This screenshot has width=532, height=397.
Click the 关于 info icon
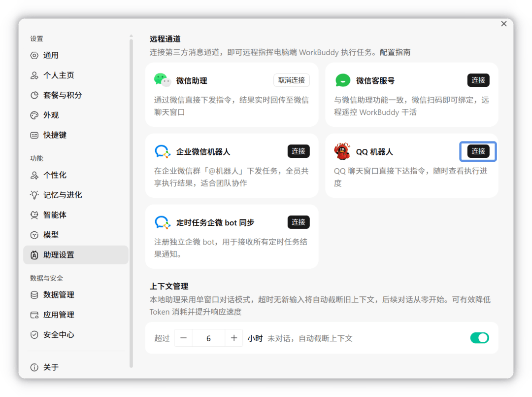point(34,367)
